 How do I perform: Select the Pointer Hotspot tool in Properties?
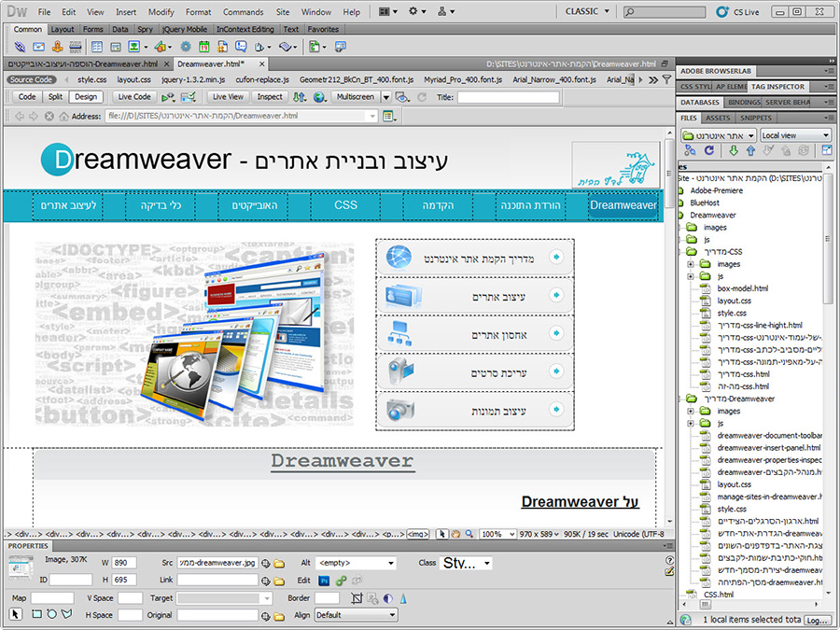(x=16, y=614)
